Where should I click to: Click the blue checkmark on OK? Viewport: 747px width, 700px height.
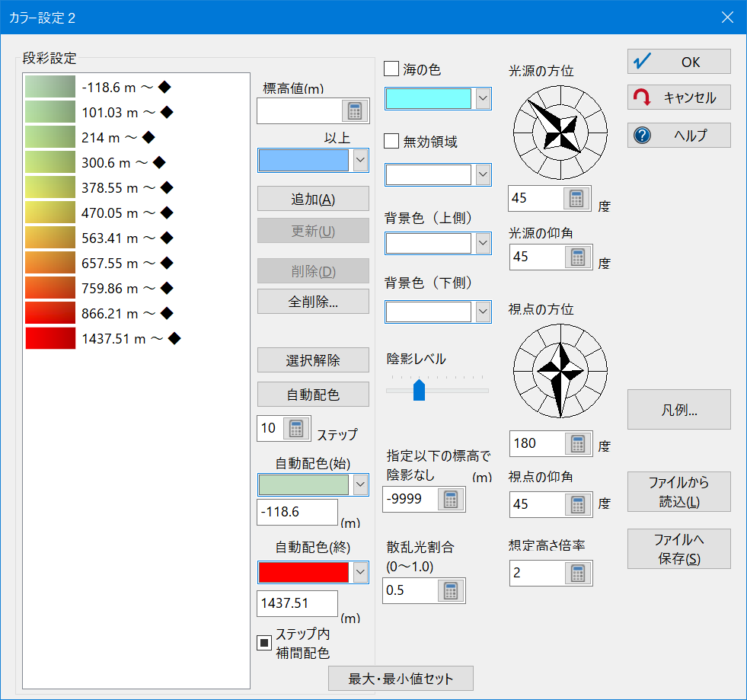642,62
